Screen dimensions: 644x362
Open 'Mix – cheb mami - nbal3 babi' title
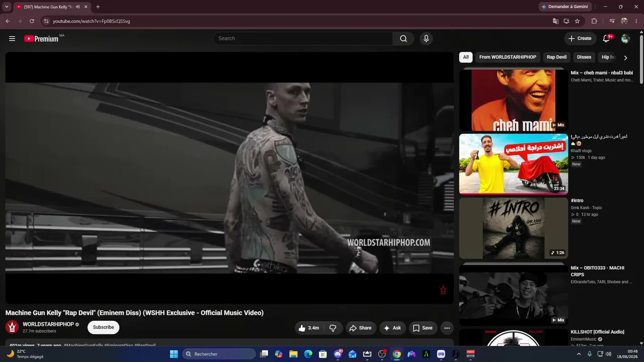pyautogui.click(x=602, y=73)
